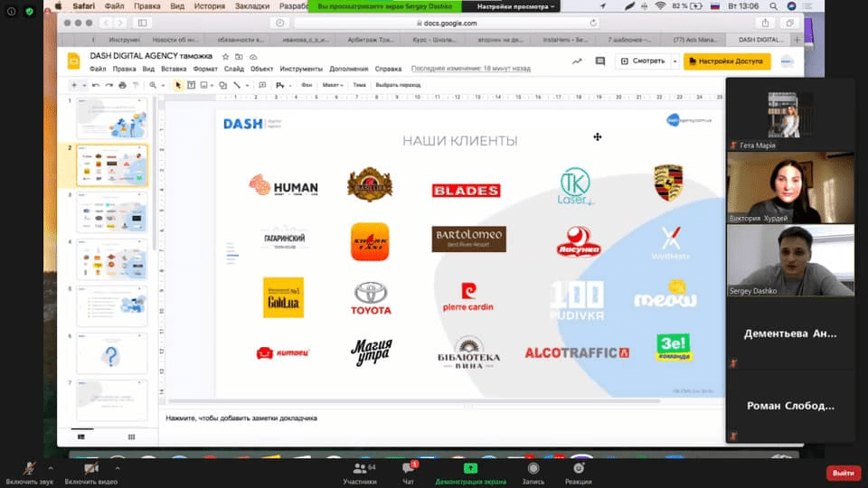Unmute with Включить звук button
The image size is (868, 488).
point(29,474)
